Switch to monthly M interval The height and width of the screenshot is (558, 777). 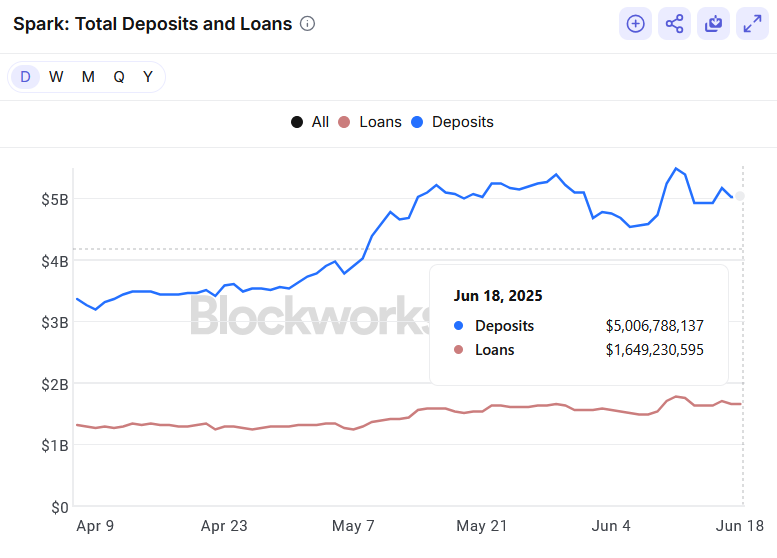point(88,77)
